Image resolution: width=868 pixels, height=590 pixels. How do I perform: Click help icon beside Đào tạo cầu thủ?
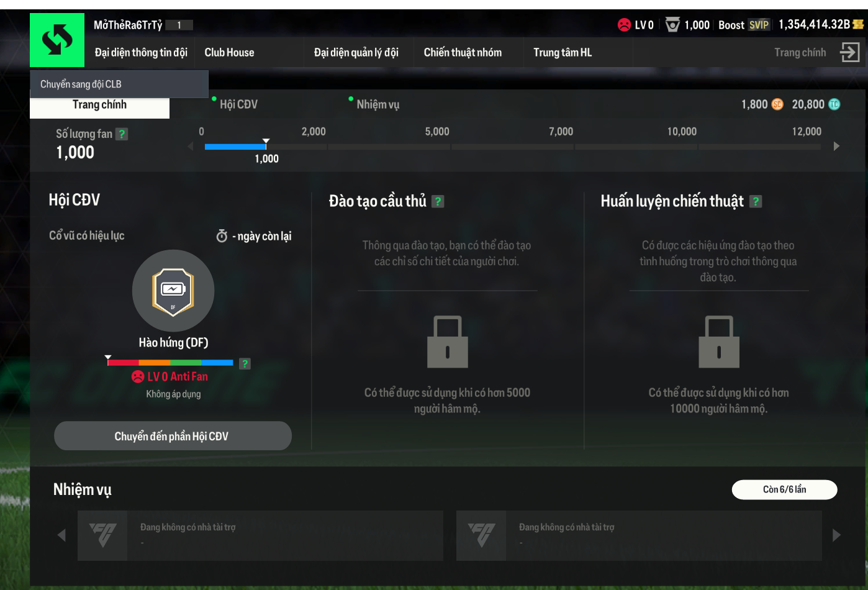tap(438, 201)
